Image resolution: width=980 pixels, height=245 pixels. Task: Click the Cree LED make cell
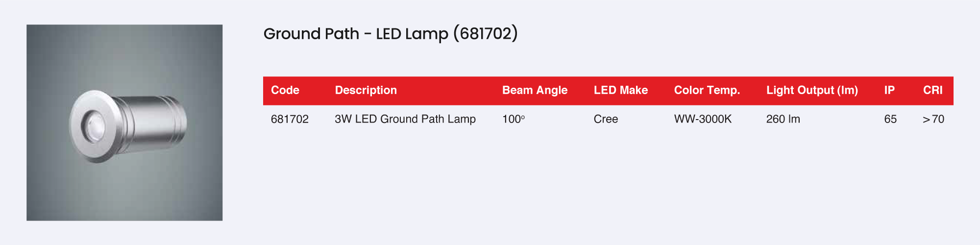pos(606,119)
